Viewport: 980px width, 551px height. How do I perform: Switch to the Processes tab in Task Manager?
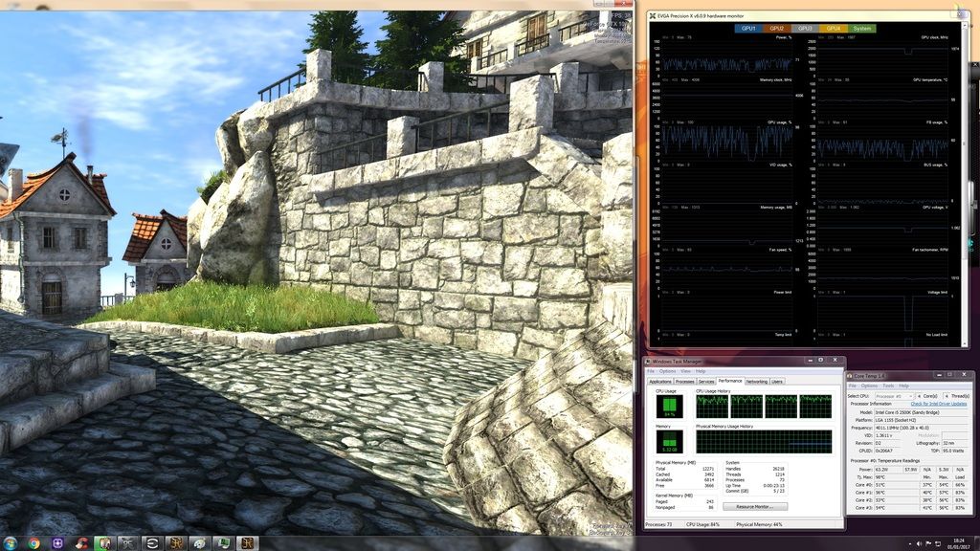click(684, 381)
